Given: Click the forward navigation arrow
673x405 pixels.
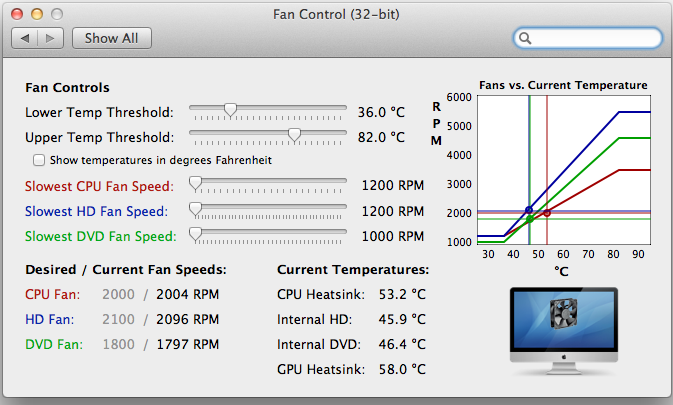Looking at the screenshot, I should pos(50,39).
